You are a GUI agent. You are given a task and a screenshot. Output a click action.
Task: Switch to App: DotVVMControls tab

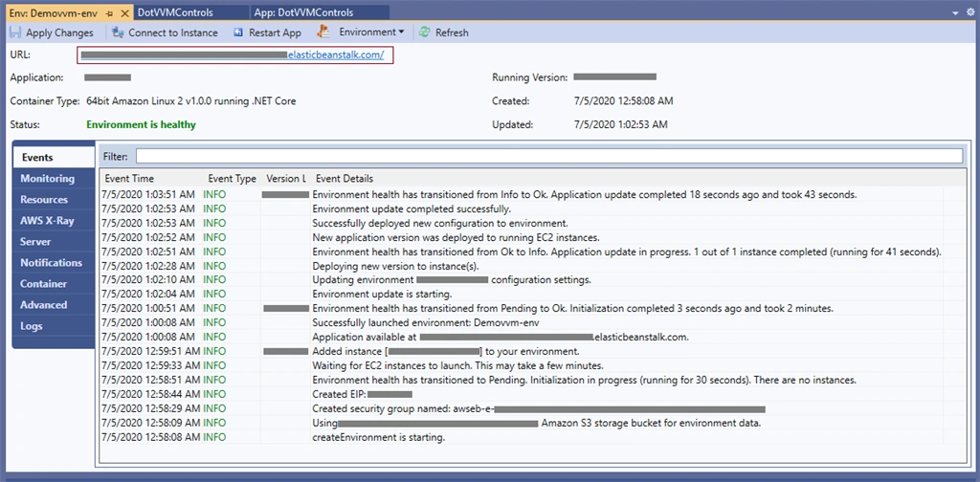pyautogui.click(x=303, y=12)
